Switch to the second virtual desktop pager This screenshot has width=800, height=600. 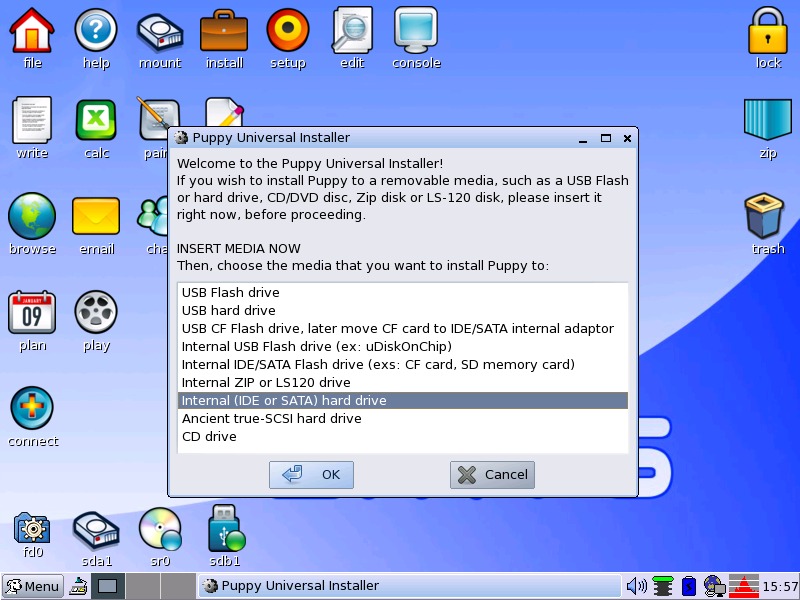pos(142,586)
